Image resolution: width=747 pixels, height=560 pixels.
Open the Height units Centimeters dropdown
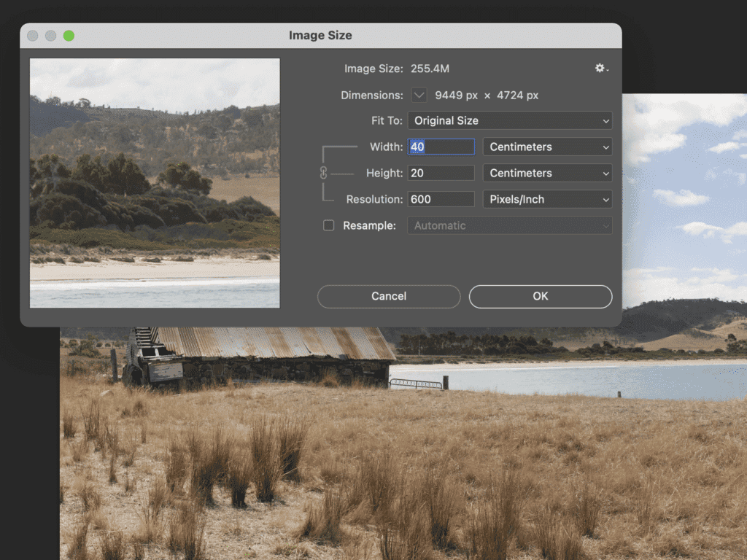pyautogui.click(x=547, y=173)
